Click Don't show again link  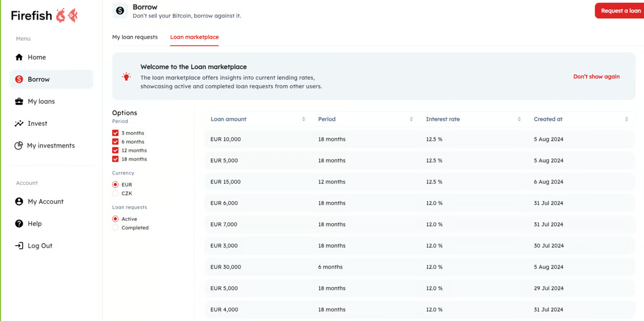tap(596, 76)
